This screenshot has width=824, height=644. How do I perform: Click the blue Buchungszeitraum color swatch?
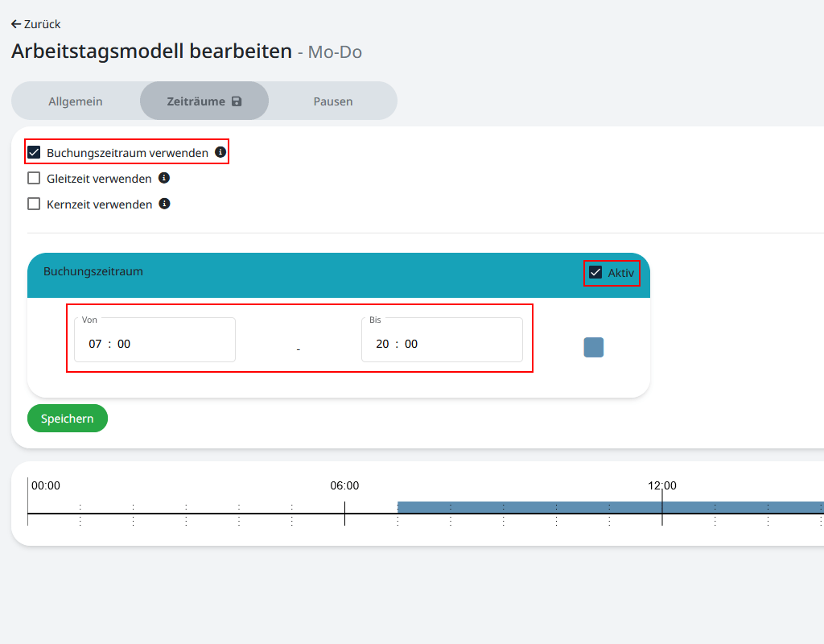594,347
